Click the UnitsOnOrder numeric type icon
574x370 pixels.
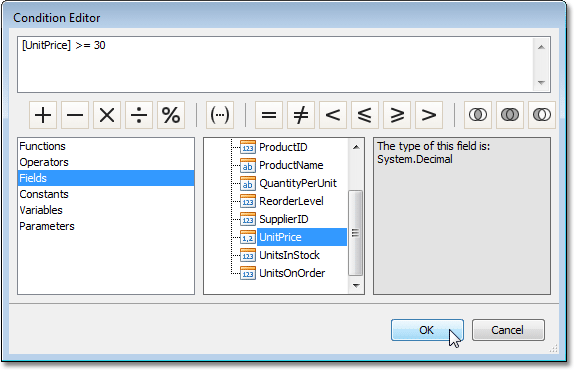click(x=248, y=273)
